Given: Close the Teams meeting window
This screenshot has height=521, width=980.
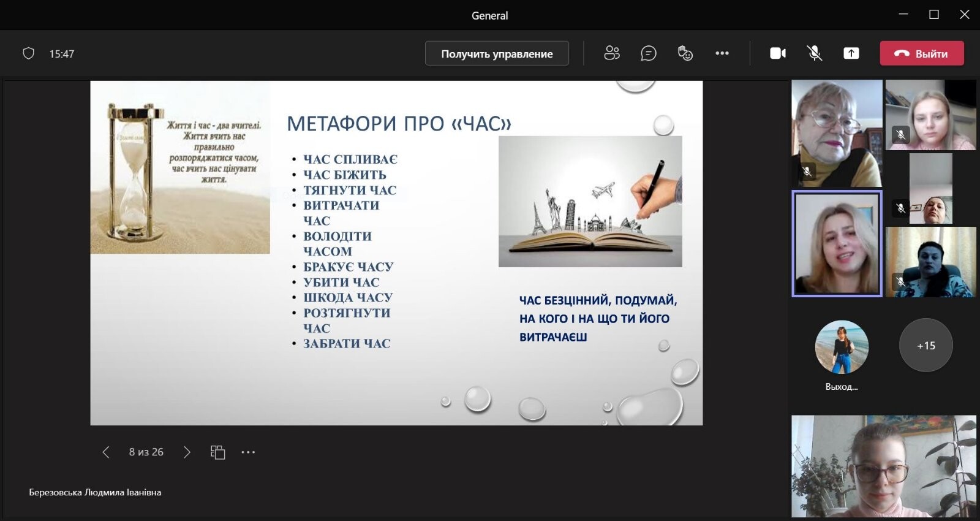Looking at the screenshot, I should pos(965,15).
